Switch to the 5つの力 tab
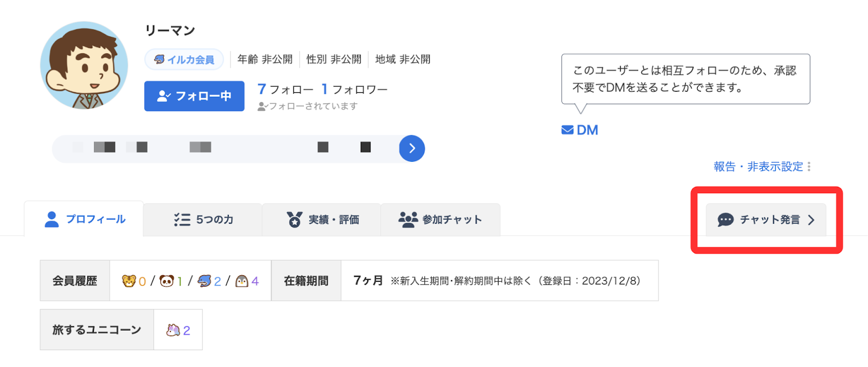This screenshot has height=367, width=868. 203,219
